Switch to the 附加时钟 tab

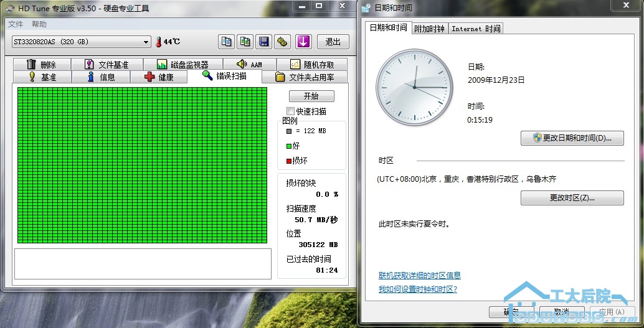430,29
